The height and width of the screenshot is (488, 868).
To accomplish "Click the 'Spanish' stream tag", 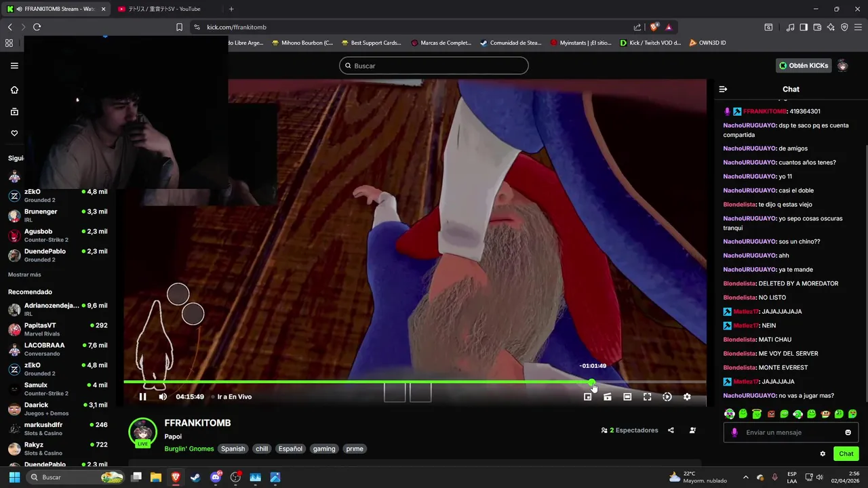I will pos(233,449).
